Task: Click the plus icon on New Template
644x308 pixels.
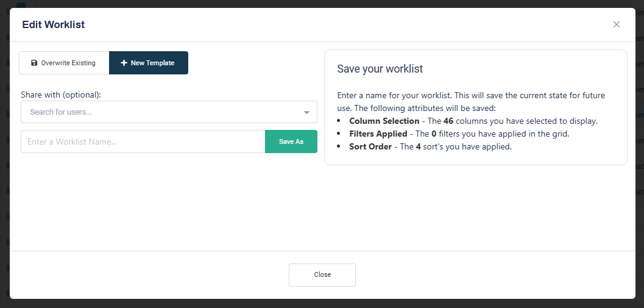Action: click(x=124, y=63)
